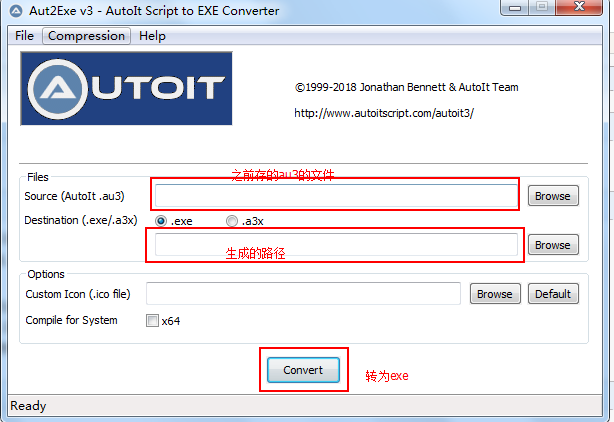Browse for the source .au3 file
The height and width of the screenshot is (422, 614).
click(552, 196)
